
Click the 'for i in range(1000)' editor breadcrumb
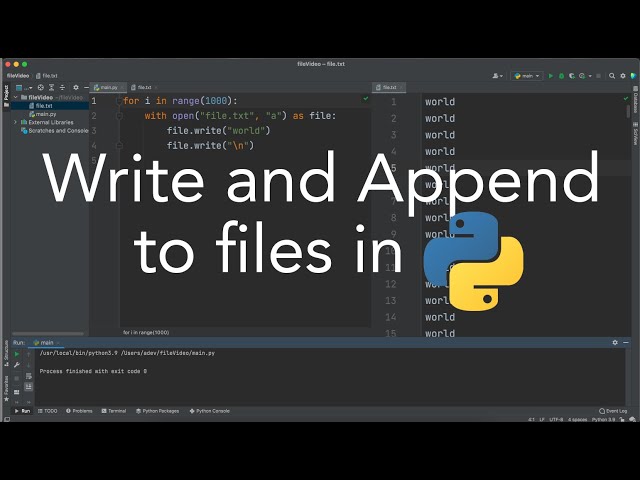click(x=146, y=333)
